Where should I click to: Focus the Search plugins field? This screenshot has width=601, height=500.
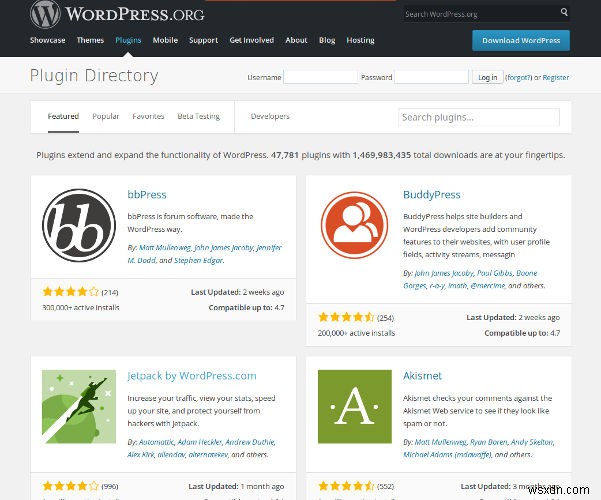pos(479,117)
